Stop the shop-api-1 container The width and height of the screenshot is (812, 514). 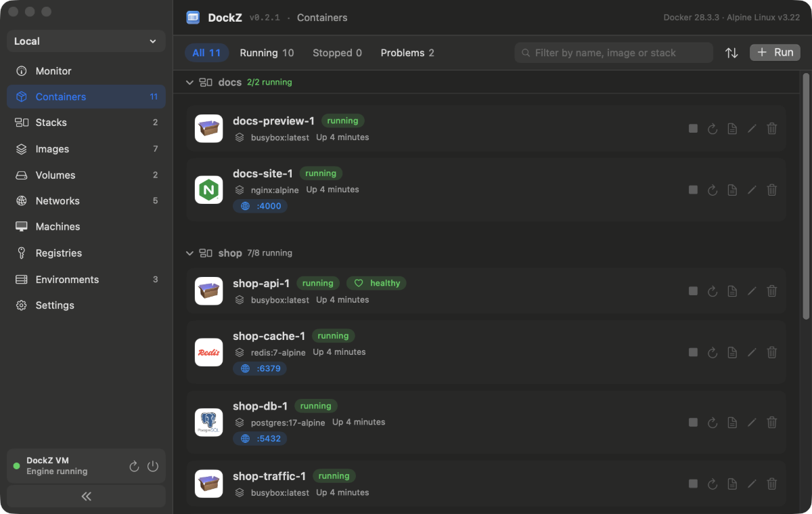coord(693,291)
